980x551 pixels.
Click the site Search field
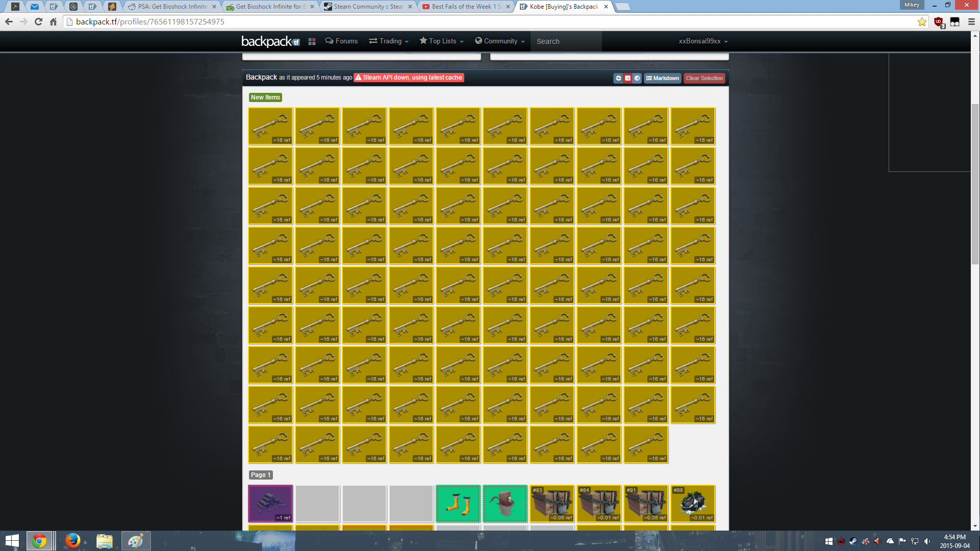click(566, 41)
